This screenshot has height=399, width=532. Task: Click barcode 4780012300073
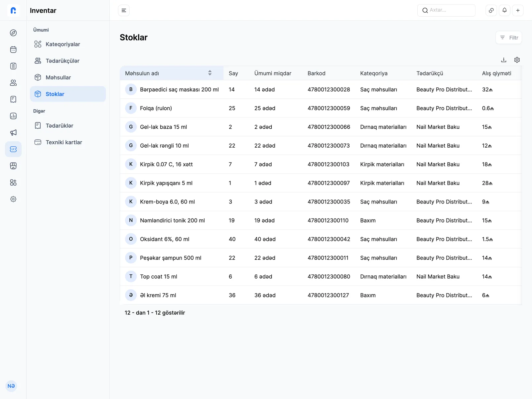[x=329, y=146]
